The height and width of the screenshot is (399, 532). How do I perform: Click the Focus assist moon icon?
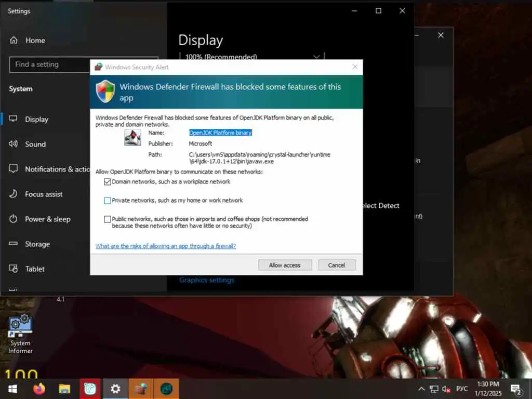click(x=13, y=194)
